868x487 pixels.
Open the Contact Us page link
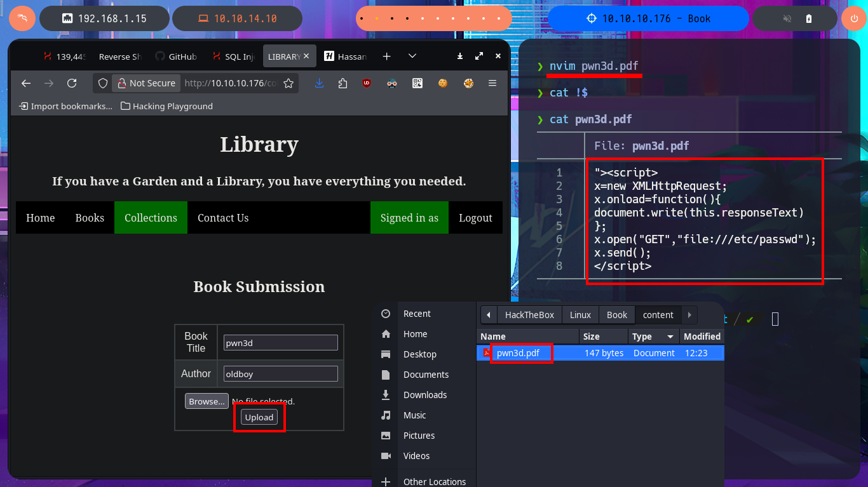(x=223, y=218)
